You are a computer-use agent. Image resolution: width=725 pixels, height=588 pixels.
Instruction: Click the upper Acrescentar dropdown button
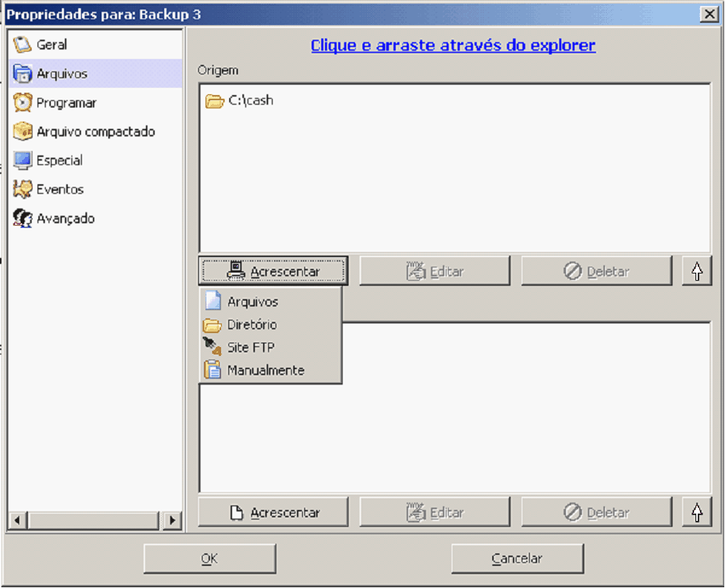point(273,271)
